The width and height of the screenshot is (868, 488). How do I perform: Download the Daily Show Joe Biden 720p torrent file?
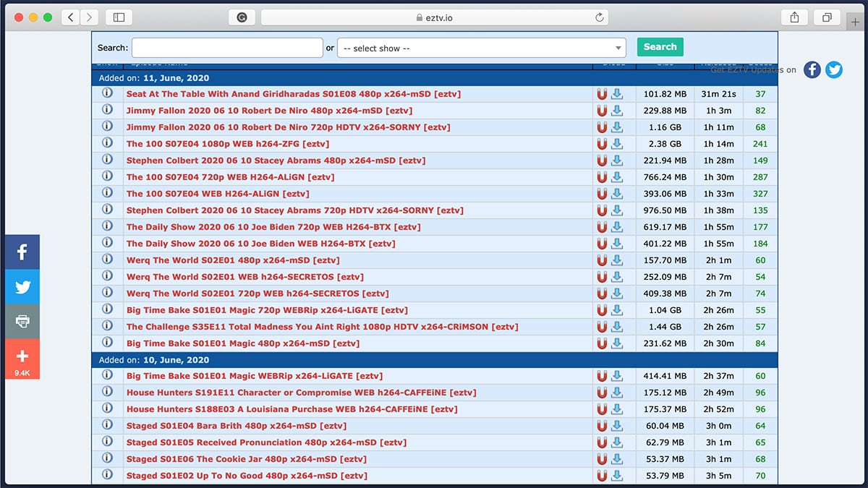click(616, 227)
